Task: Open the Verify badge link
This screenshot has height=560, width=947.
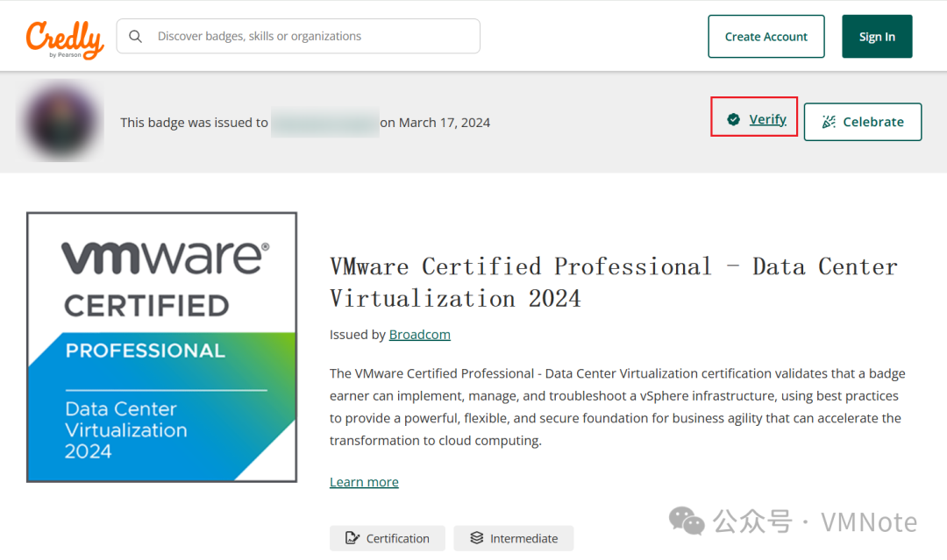Action: [767, 119]
